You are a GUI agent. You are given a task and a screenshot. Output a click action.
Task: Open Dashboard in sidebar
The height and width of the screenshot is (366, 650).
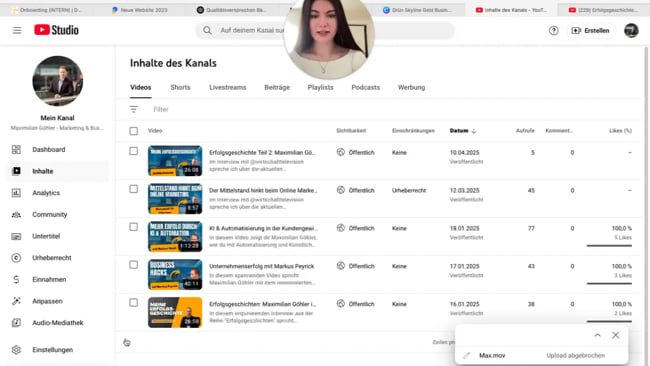tap(57, 149)
